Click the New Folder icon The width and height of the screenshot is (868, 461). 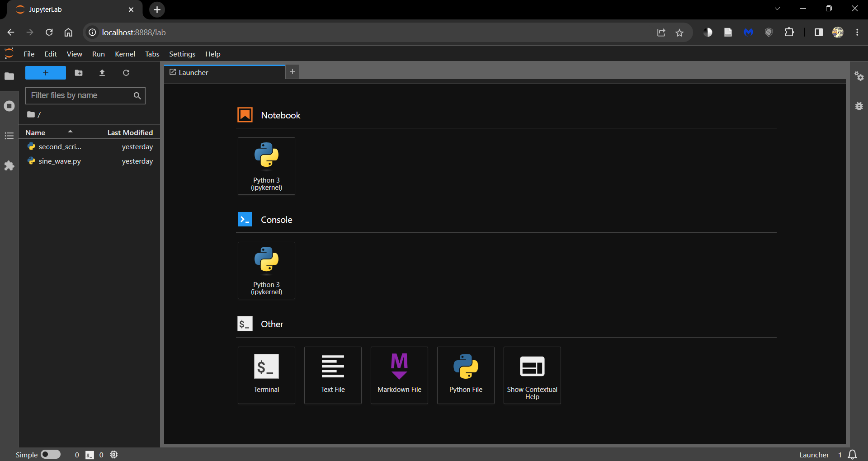(79, 73)
